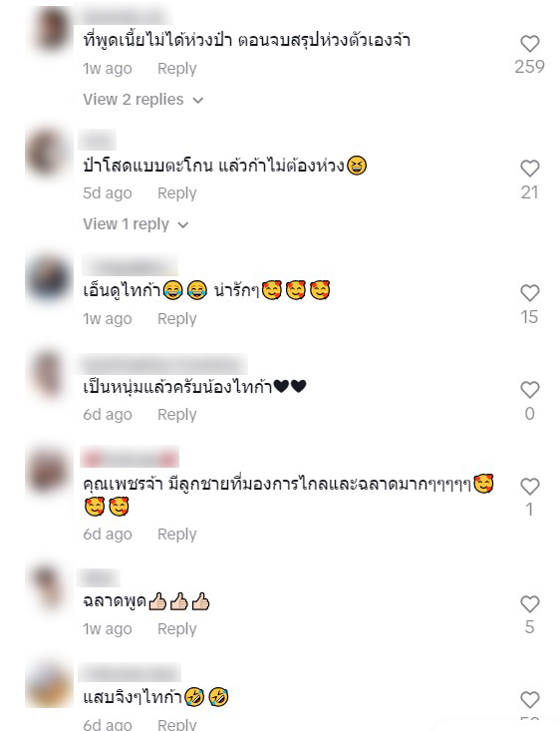
Task: Reply to the ป้าโสดแบบตะโกน comment
Action: (x=177, y=193)
